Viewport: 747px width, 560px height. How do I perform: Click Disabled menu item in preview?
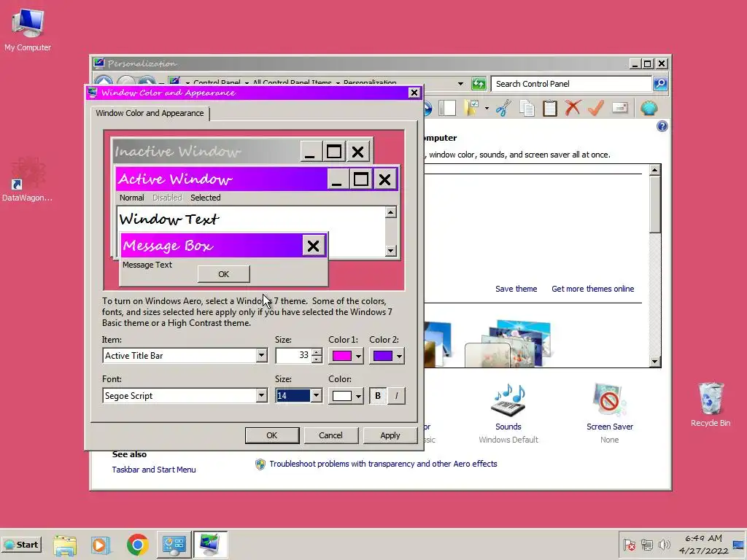point(167,198)
